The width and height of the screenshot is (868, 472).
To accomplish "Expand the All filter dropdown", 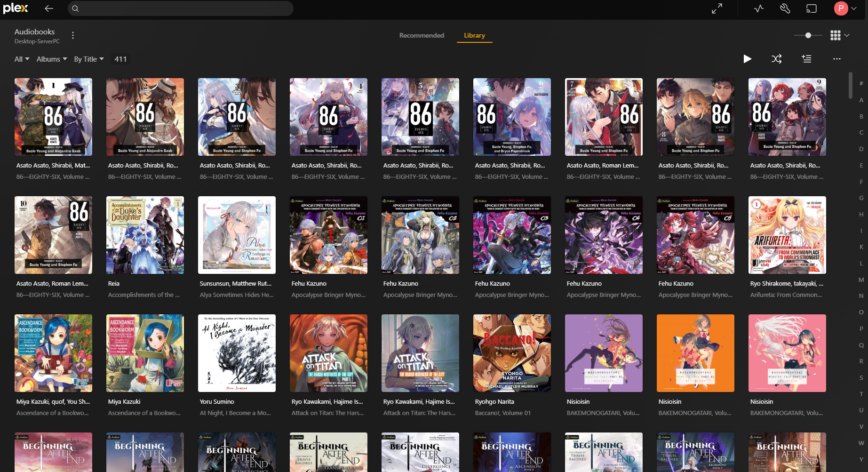I will (22, 59).
